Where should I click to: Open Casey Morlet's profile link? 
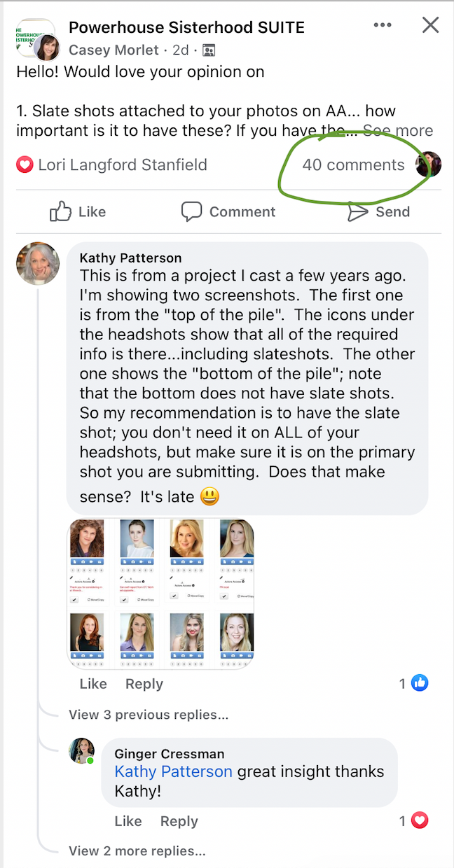[114, 50]
